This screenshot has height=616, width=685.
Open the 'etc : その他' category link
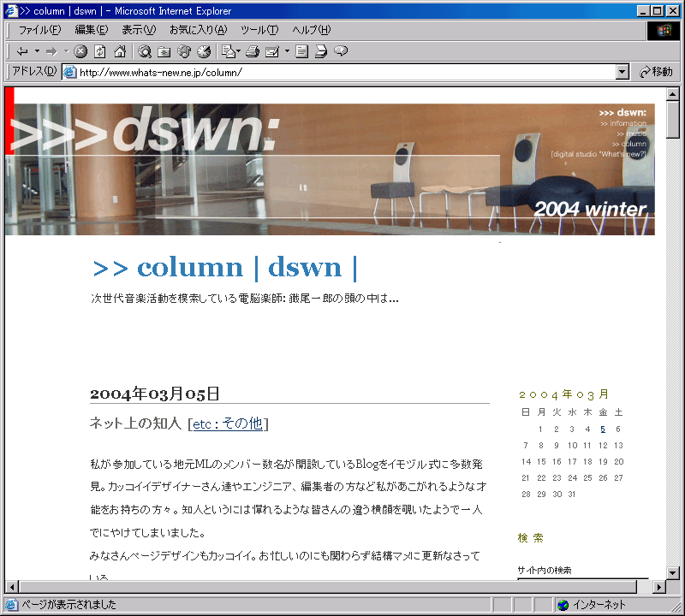tap(228, 423)
